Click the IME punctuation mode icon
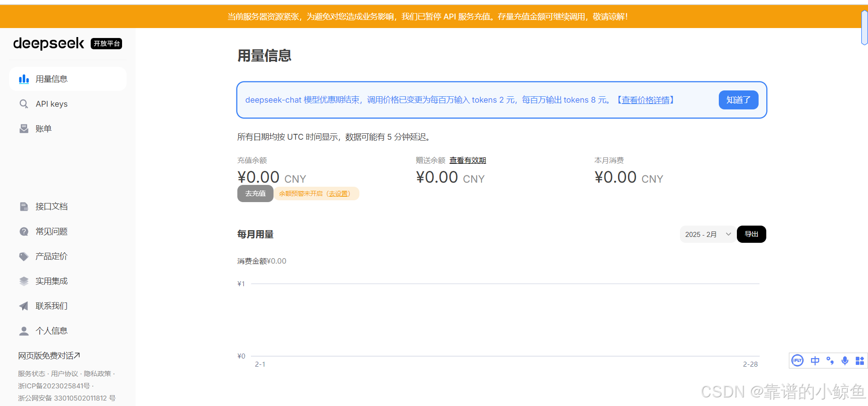 (830, 361)
